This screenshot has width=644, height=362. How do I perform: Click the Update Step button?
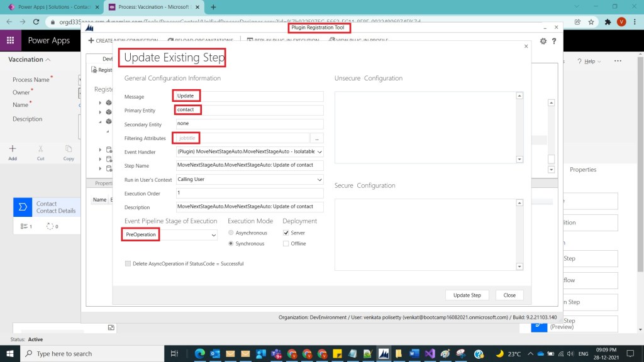point(467,295)
